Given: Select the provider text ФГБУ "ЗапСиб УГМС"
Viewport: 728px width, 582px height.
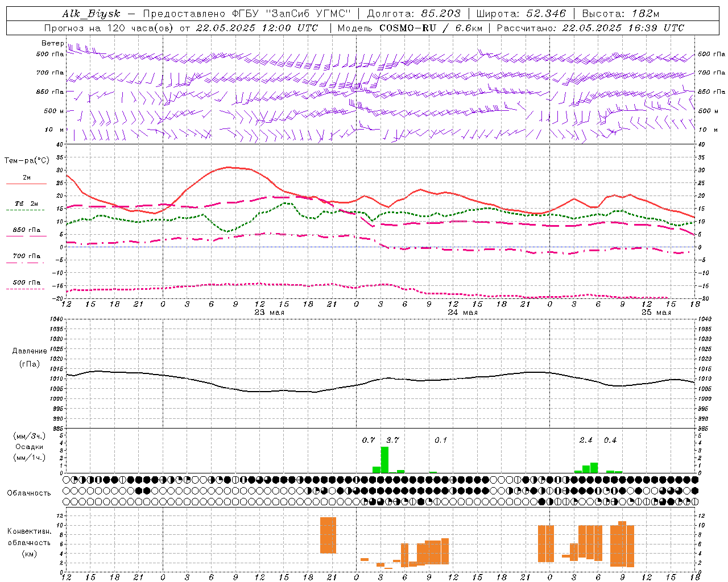Looking at the screenshot, I should click(x=292, y=14).
